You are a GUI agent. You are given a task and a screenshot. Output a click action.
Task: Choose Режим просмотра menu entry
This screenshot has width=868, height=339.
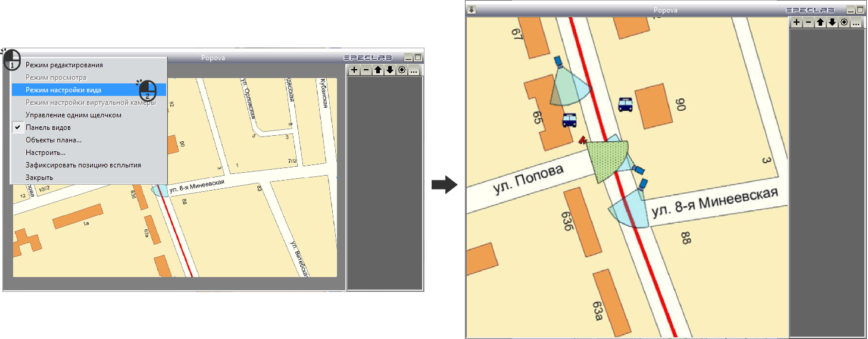[x=88, y=77]
